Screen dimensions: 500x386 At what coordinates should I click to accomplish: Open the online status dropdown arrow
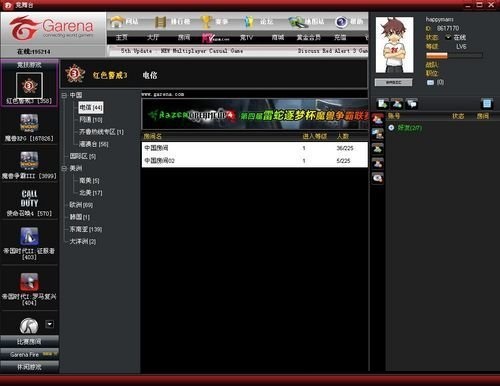[x=448, y=37]
